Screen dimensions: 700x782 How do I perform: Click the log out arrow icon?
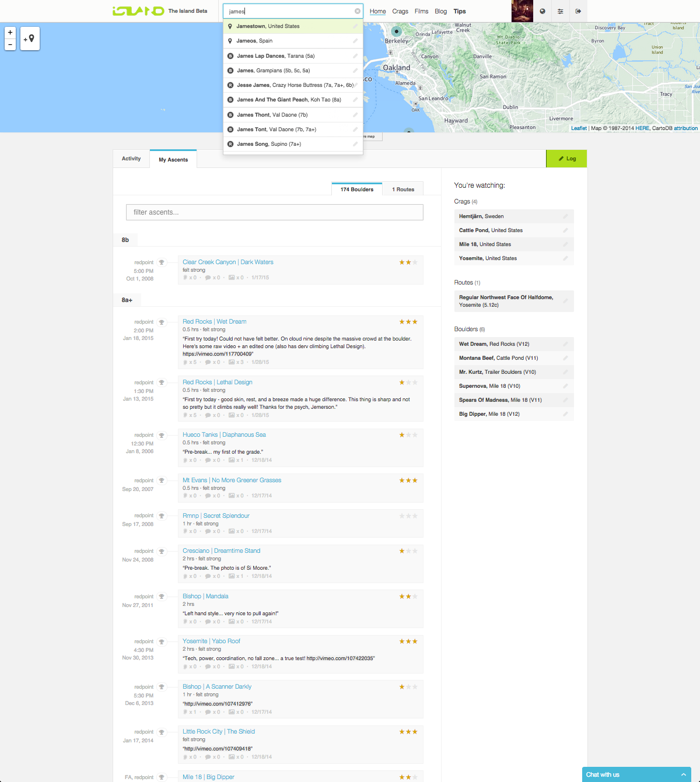[x=578, y=11]
